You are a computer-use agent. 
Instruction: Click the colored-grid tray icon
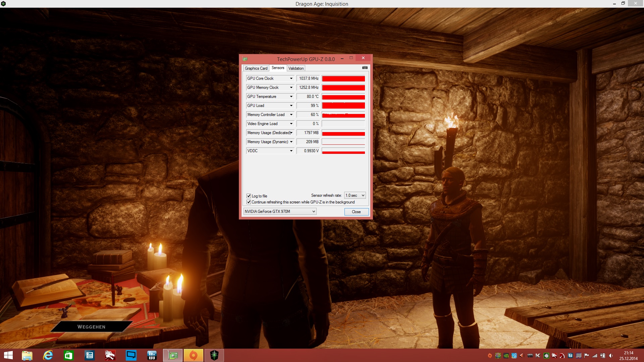498,356
